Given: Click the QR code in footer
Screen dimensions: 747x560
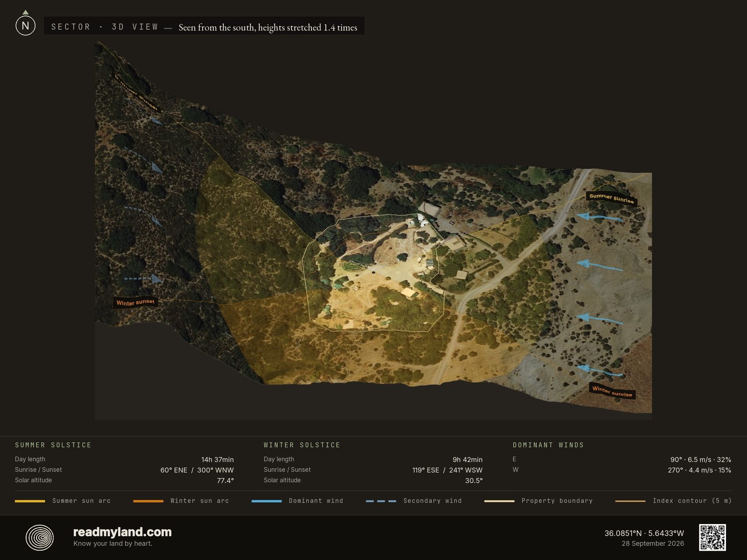Looking at the screenshot, I should click(712, 537).
